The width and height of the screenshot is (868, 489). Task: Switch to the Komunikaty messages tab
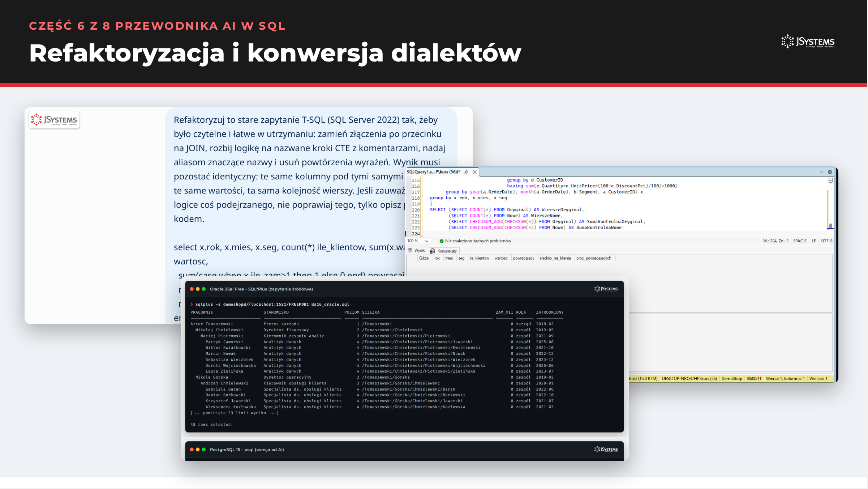point(444,251)
